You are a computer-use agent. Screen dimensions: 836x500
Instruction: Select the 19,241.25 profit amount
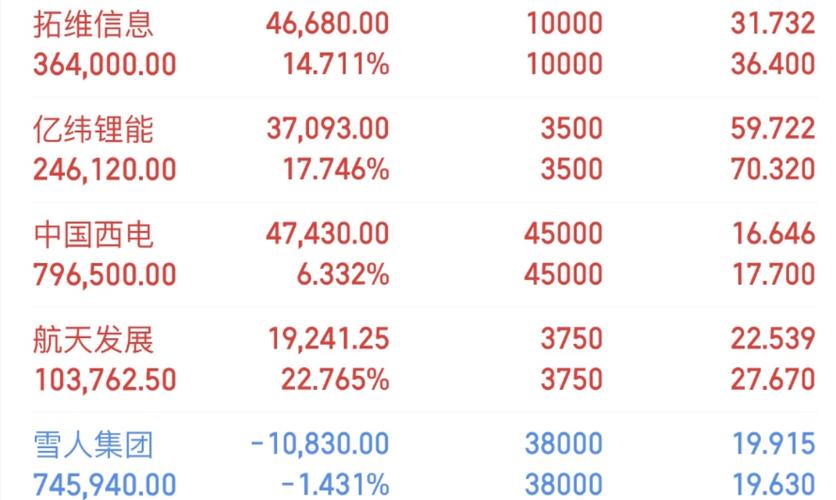(327, 341)
